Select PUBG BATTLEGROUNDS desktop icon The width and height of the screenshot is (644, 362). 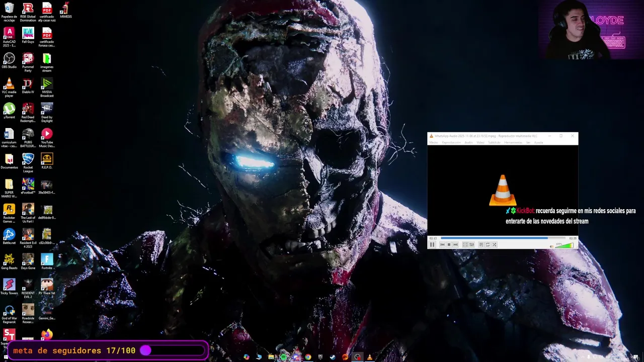(x=28, y=138)
